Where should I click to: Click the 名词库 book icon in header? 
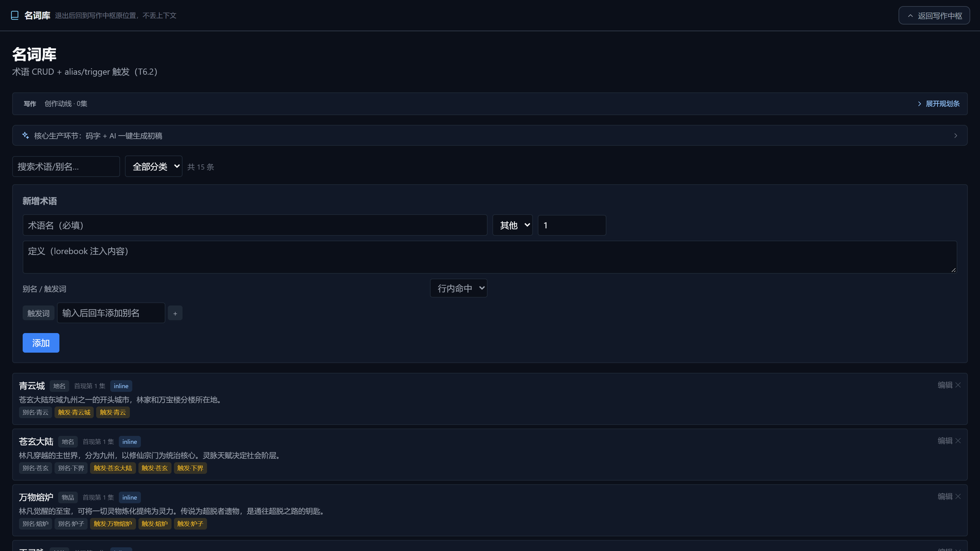pyautogui.click(x=15, y=15)
